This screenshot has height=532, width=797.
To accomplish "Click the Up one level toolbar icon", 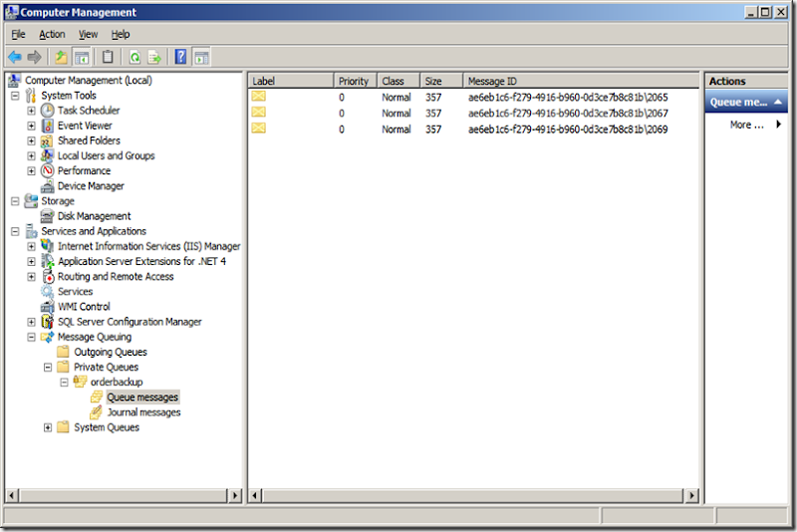I will [61, 57].
